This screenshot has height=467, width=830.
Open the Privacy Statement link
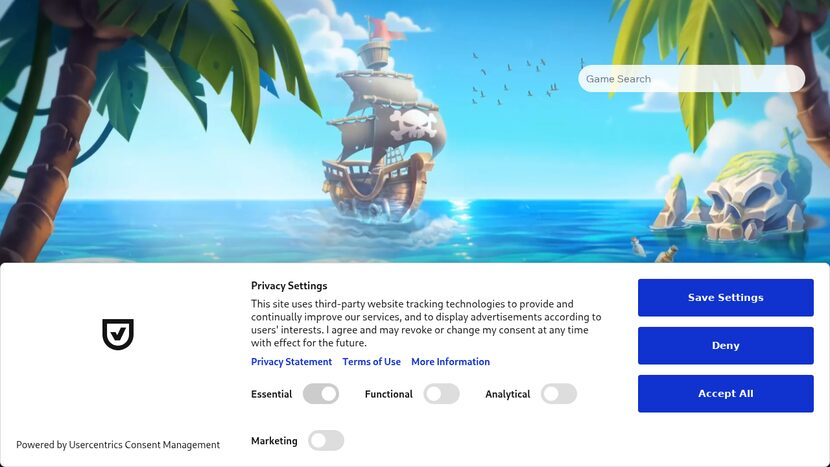point(292,362)
